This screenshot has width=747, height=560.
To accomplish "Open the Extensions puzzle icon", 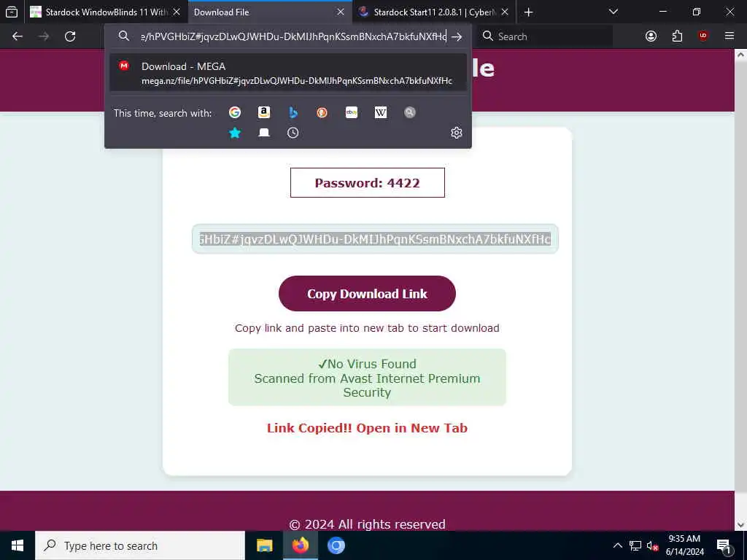I will point(677,36).
